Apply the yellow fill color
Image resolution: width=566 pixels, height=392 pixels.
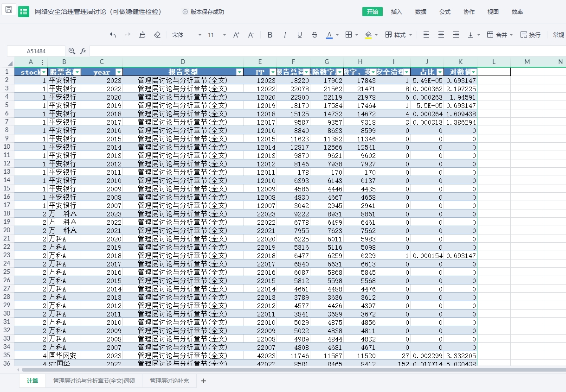point(368,35)
